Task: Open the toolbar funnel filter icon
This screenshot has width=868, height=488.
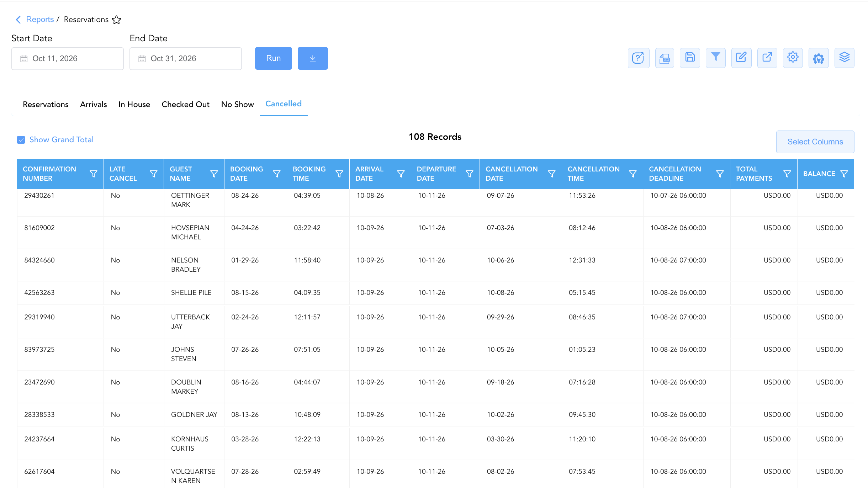Action: pos(715,58)
